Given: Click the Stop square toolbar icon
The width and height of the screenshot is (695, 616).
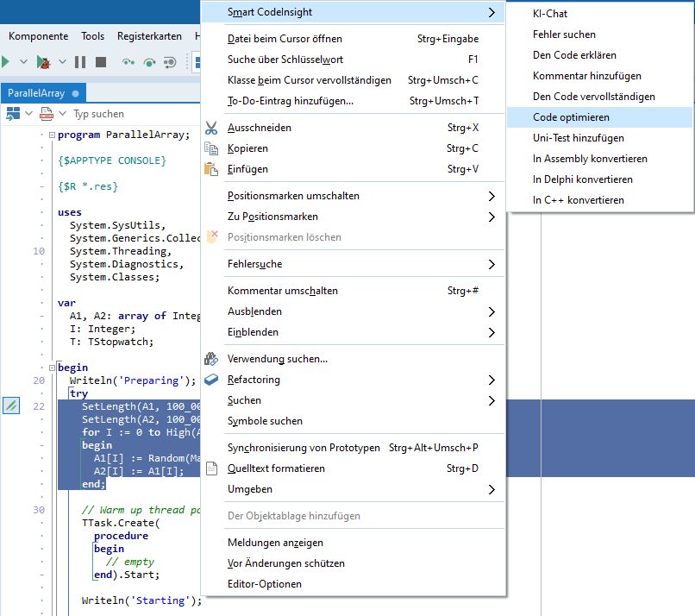Looking at the screenshot, I should (101, 62).
